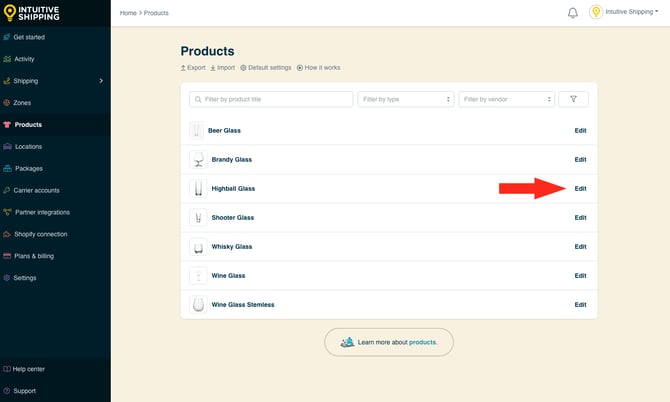Select Locations in the sidebar menu
This screenshot has height=402, width=670.
pyautogui.click(x=28, y=146)
